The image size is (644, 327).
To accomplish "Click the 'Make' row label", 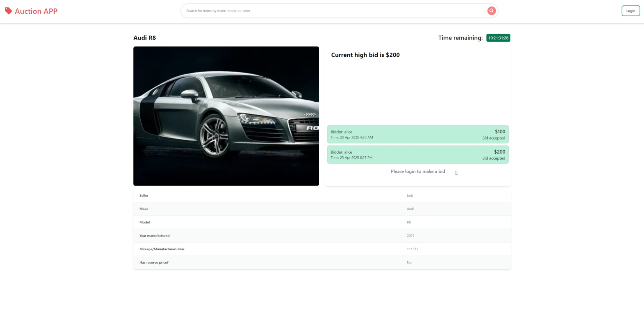I will 144,209.
